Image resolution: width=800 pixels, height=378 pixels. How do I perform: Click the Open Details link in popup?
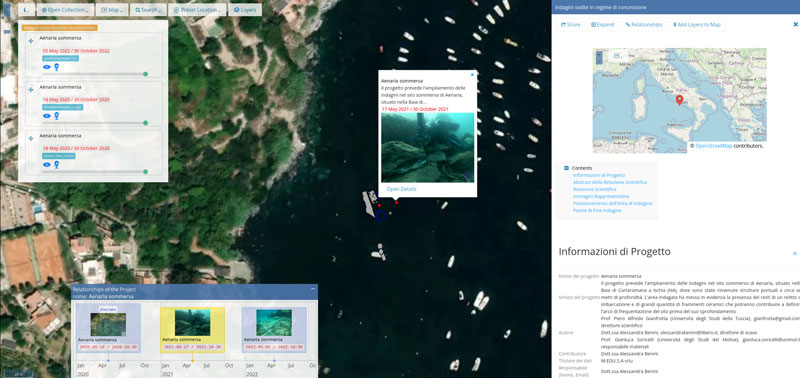coord(402,189)
